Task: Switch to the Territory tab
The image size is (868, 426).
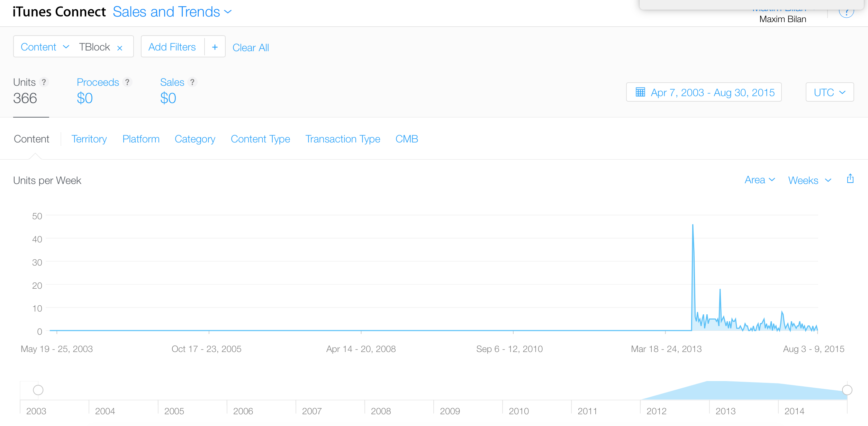Action: pyautogui.click(x=89, y=139)
